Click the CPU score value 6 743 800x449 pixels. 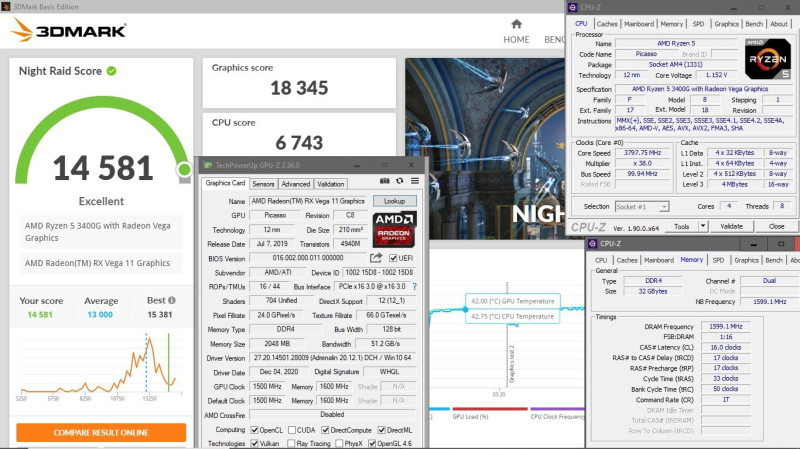click(x=299, y=143)
